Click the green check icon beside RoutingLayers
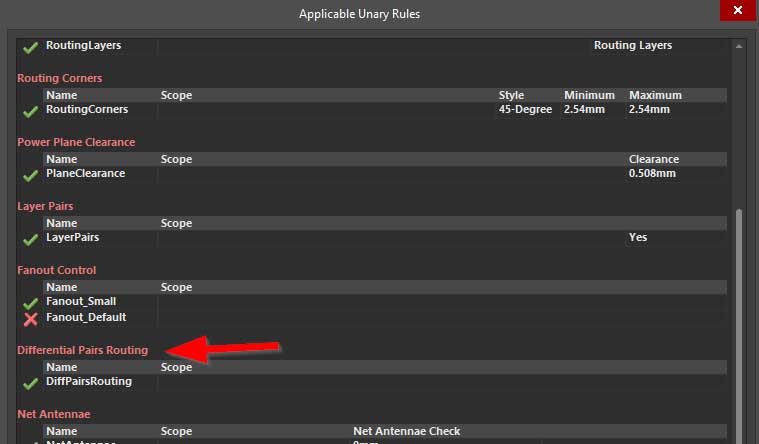Screen dimensions: 759x444 click(30, 47)
